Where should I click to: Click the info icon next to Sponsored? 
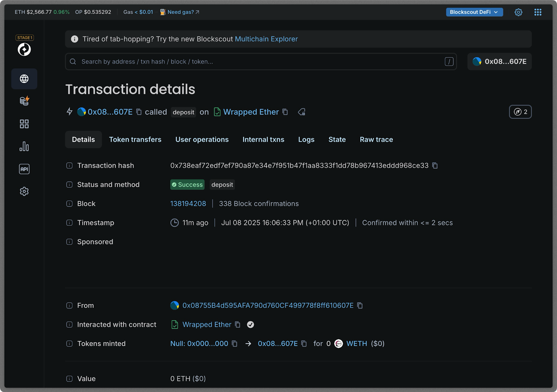coord(69,242)
